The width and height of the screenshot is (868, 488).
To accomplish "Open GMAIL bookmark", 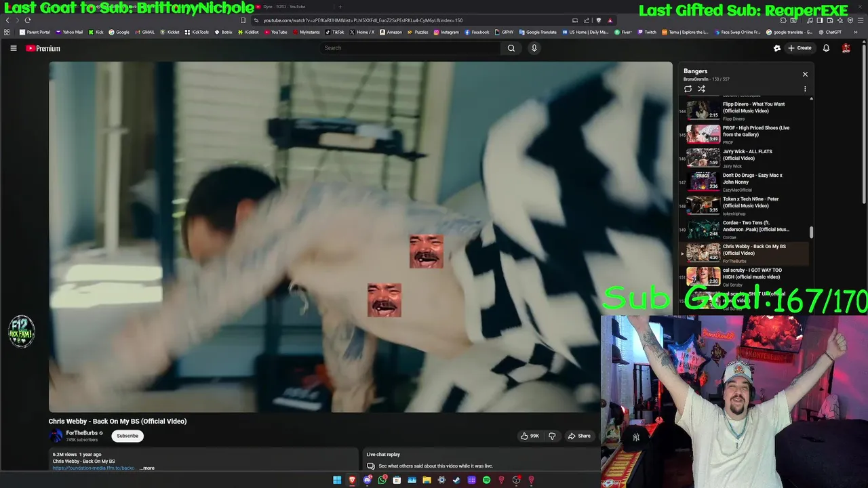I will 145,32.
